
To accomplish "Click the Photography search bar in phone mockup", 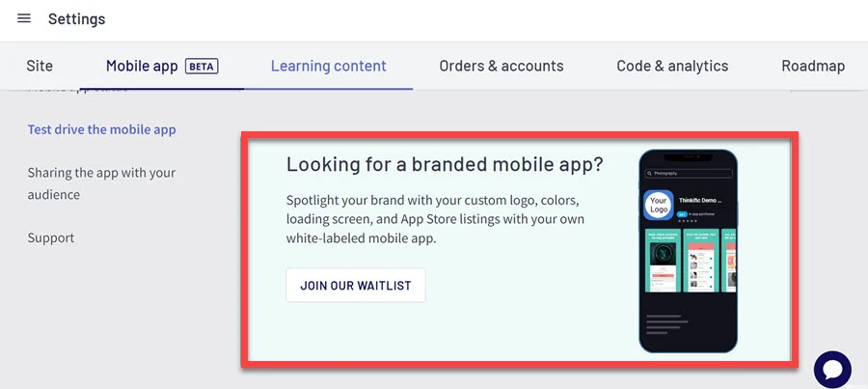I will click(x=690, y=173).
